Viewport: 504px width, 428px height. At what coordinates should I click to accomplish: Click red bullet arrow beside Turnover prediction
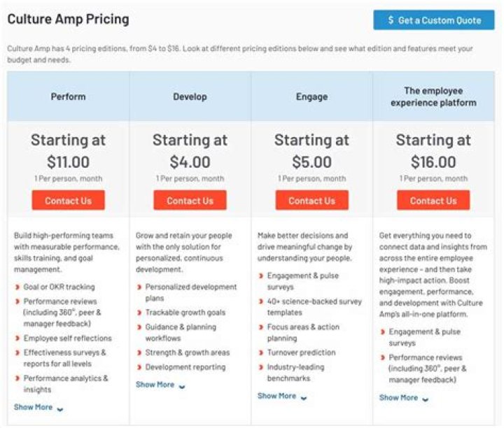click(x=261, y=352)
